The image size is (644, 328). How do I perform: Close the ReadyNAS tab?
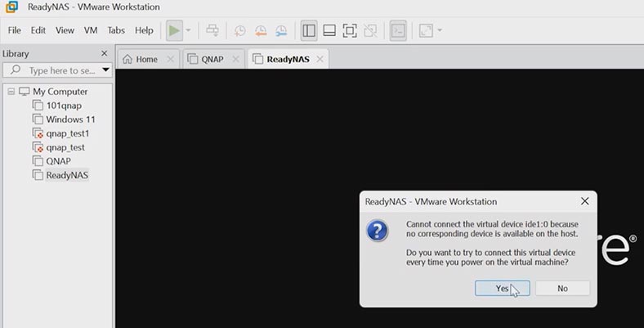(320, 59)
